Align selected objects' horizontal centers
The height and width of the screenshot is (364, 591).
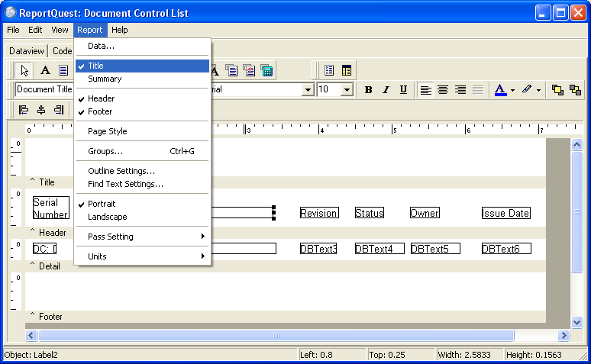pyautogui.click(x=41, y=110)
